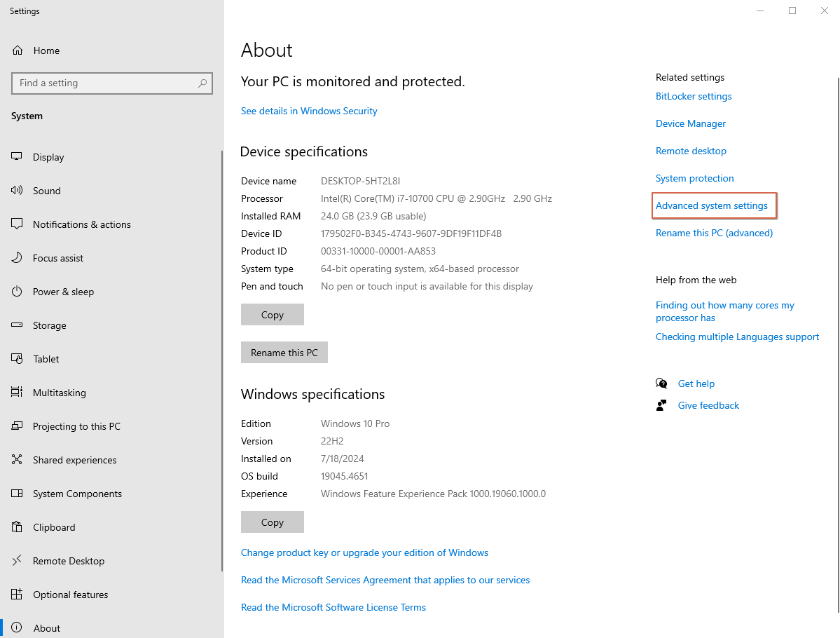This screenshot has width=840, height=638.
Task: Click the Get help icon
Action: [x=661, y=384]
